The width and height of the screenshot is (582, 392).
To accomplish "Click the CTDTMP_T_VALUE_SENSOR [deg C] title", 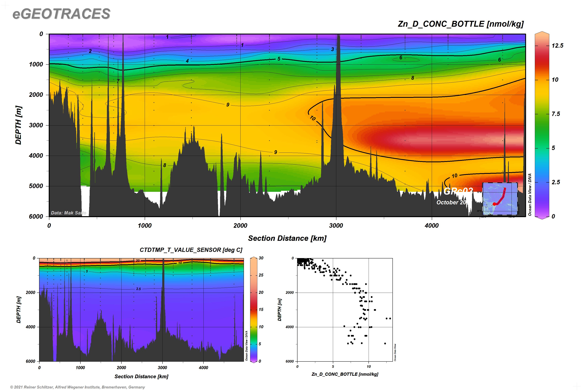I will [x=191, y=250].
